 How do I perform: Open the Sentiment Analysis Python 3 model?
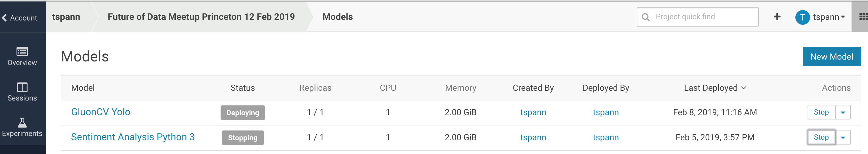click(x=133, y=137)
